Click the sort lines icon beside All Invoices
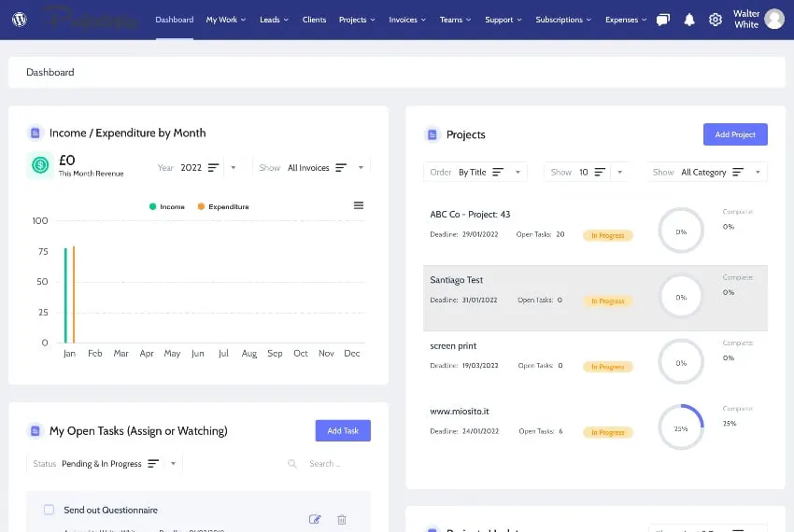794x532 pixels. click(341, 168)
